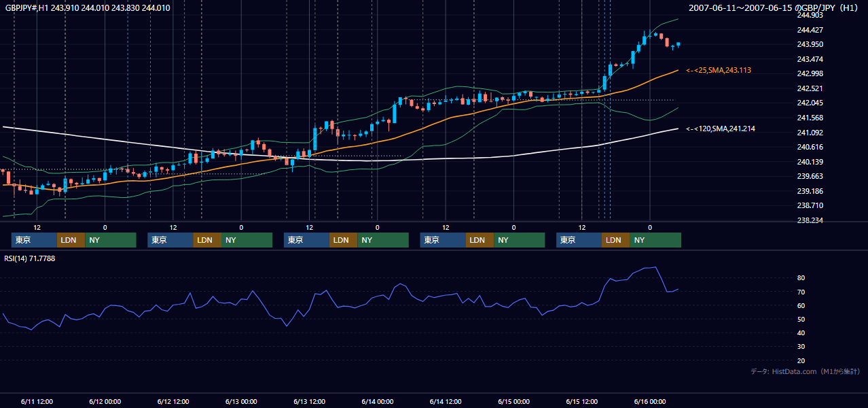This screenshot has width=868, height=408.
Task: Click the 239.663 price axis label
Action: point(810,177)
